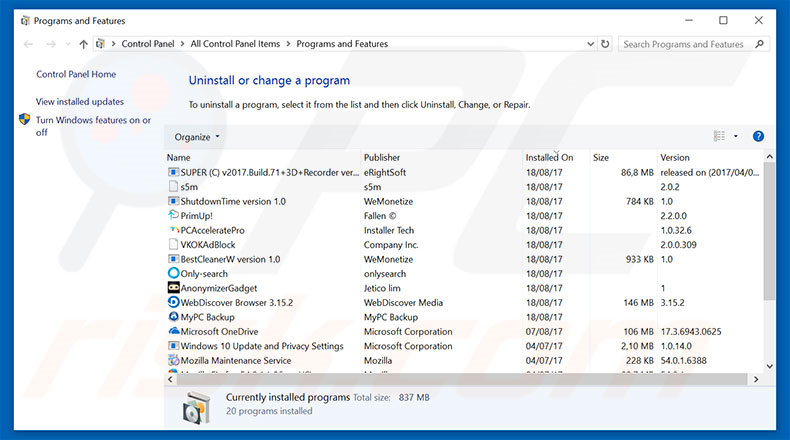790x440 pixels.
Task: Select the WebDiscover Media publisher cell
Action: (x=403, y=302)
